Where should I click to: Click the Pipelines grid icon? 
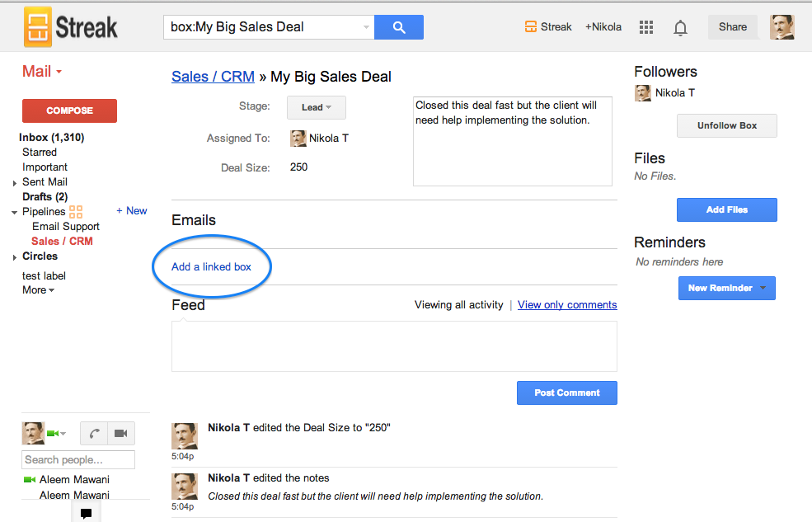[76, 212]
